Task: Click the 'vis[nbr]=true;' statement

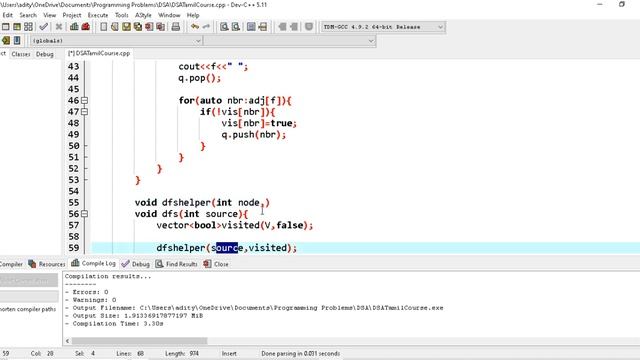Action: coord(259,123)
